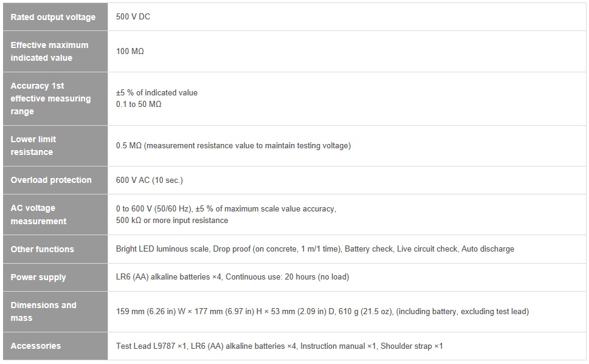The width and height of the screenshot is (589, 364).
Task: Select the LR6 (AA) alkaline batteries continuous use text
Action: tap(233, 277)
